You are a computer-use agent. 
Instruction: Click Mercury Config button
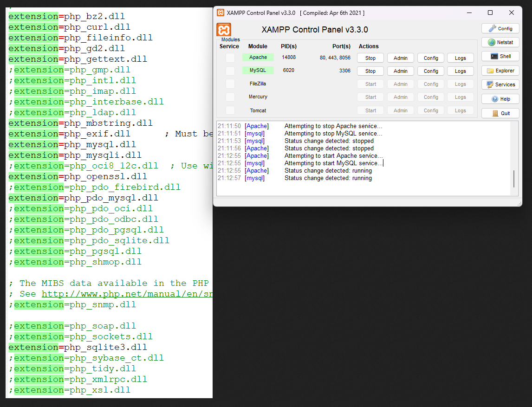[430, 97]
